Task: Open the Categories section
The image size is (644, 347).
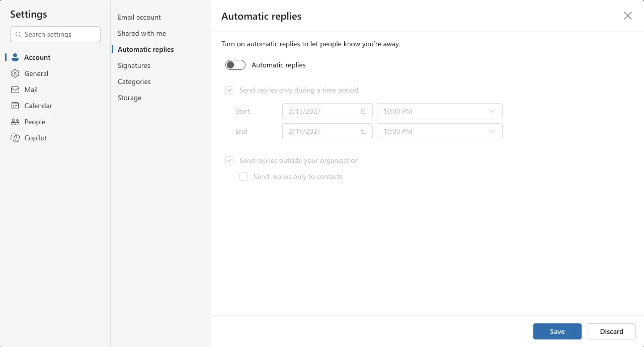Action: click(x=134, y=81)
